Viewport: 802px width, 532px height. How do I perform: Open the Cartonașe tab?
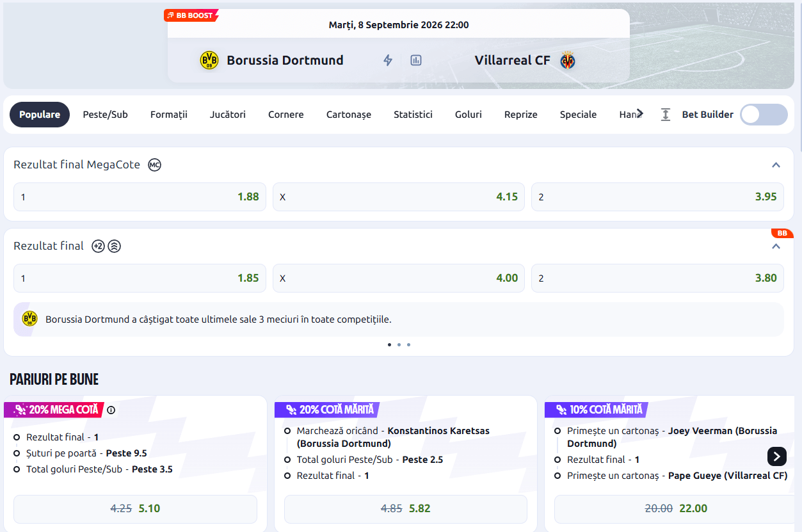(349, 115)
